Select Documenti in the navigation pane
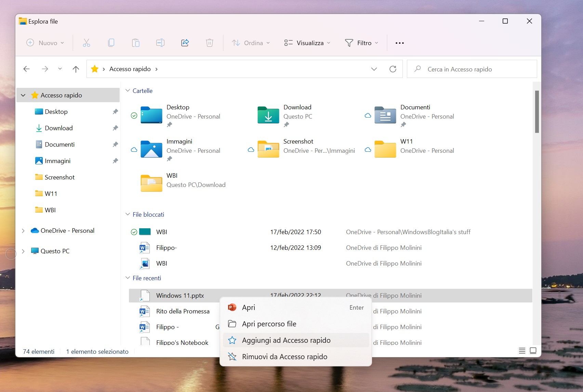The height and width of the screenshot is (392, 583). [59, 145]
